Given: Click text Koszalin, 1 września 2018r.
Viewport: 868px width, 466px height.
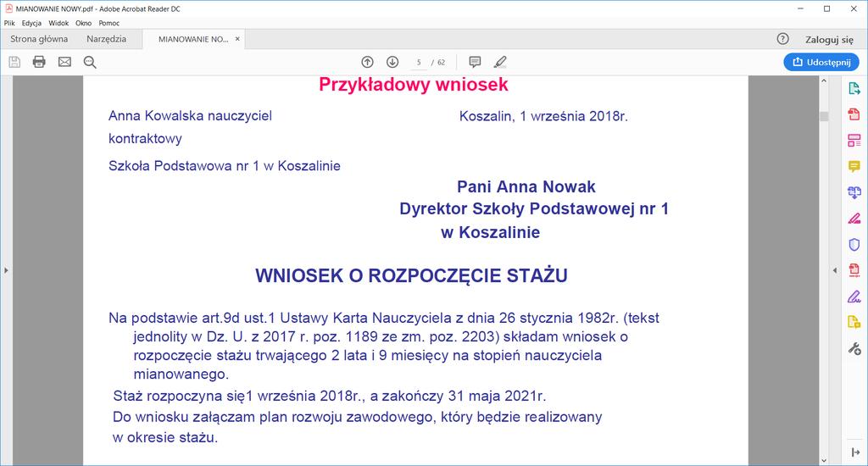Looking at the screenshot, I should [x=543, y=116].
